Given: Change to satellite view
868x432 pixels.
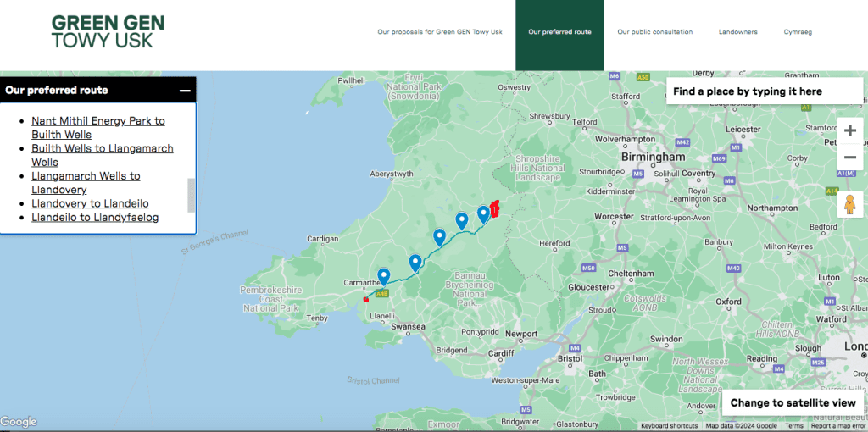Looking at the screenshot, I should [793, 402].
